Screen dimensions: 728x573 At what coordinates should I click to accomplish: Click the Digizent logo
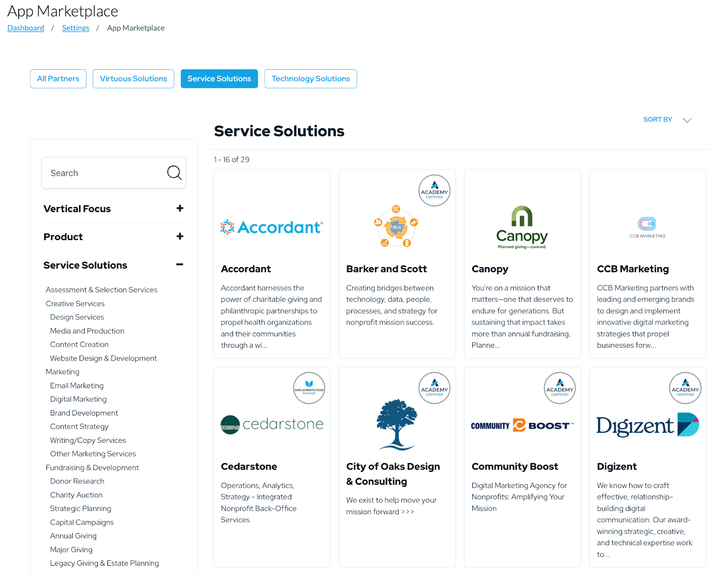(647, 425)
